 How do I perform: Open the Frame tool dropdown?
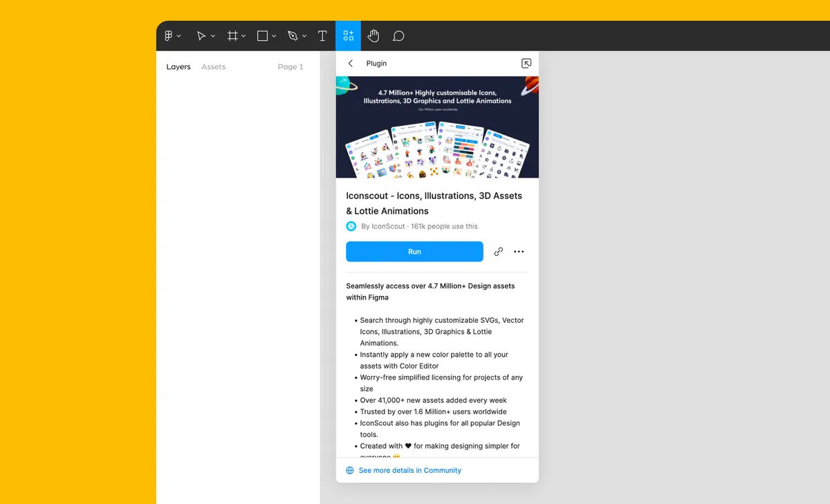tap(242, 35)
